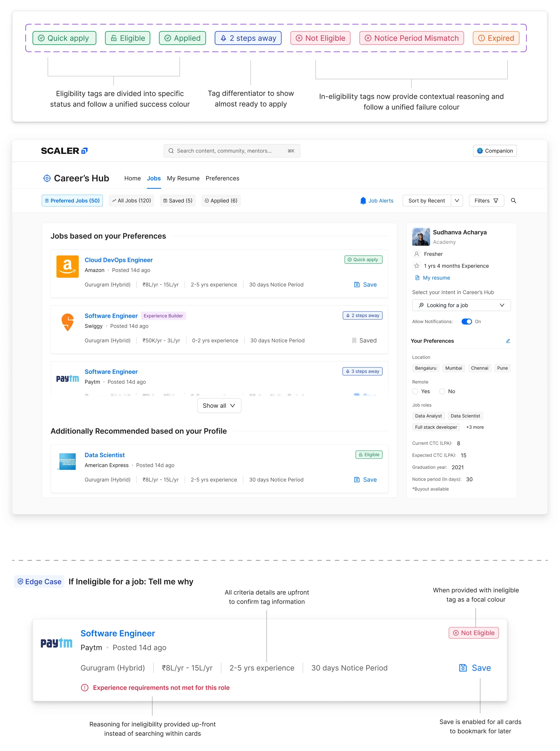The height and width of the screenshot is (751, 560).
Task: Edit Your Preferences with the pencil icon
Action: pyautogui.click(x=508, y=341)
